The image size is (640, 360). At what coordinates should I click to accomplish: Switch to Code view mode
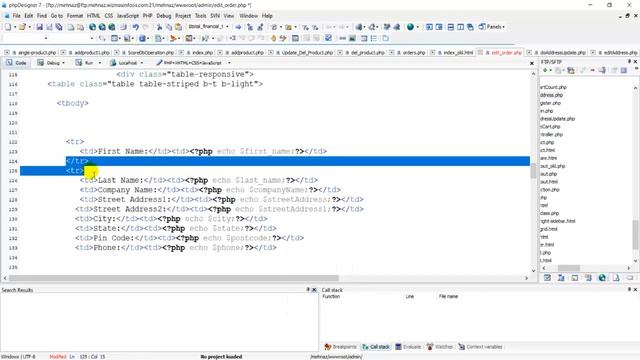click(x=16, y=63)
